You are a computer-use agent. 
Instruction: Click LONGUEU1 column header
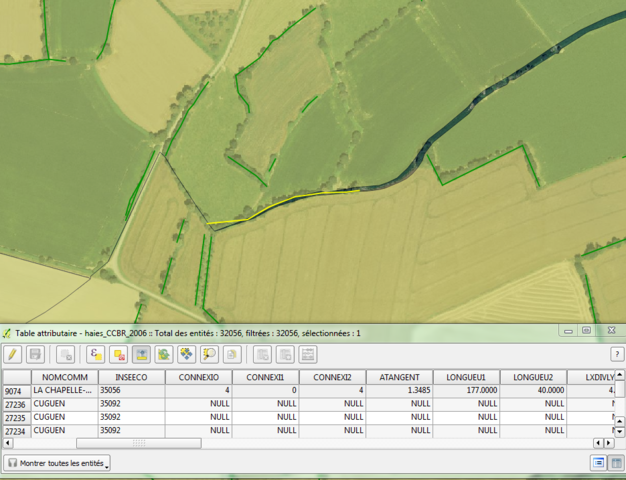click(466, 377)
